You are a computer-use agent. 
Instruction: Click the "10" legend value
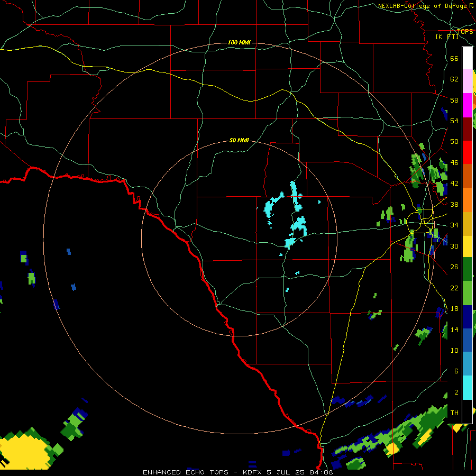tap(454, 351)
